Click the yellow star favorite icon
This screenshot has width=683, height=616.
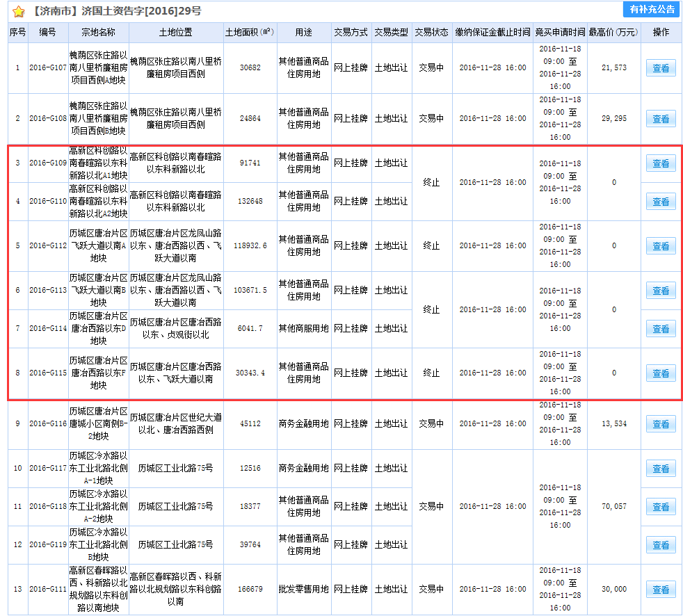pyautogui.click(x=19, y=12)
